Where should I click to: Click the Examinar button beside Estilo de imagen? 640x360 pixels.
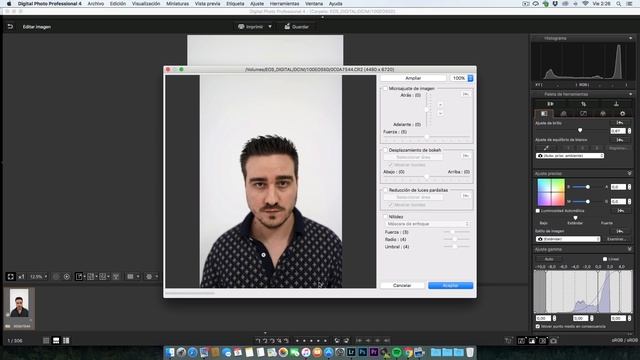617,239
